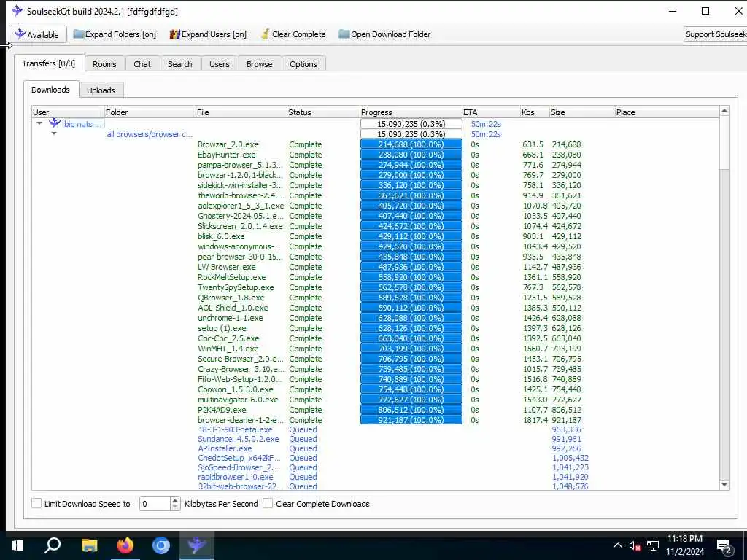
Task: Click the muted volume tray icon
Action: 635,545
